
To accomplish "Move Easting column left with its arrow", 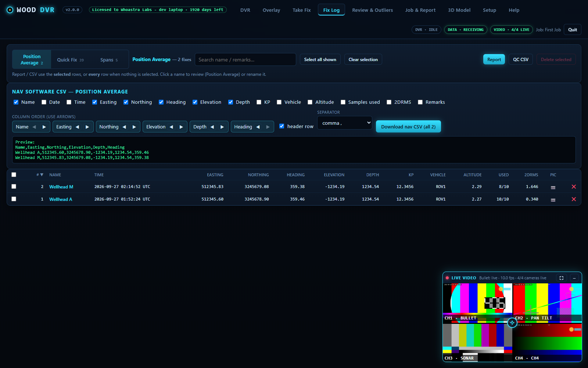I will pos(77,127).
